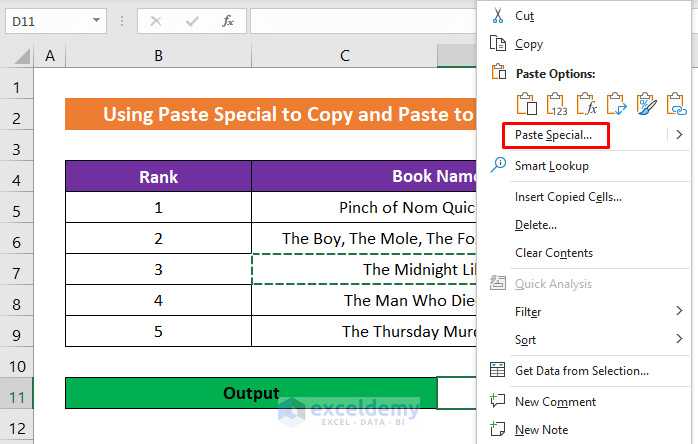Choose the Paste Values (123) icon
698x444 pixels.
557,102
